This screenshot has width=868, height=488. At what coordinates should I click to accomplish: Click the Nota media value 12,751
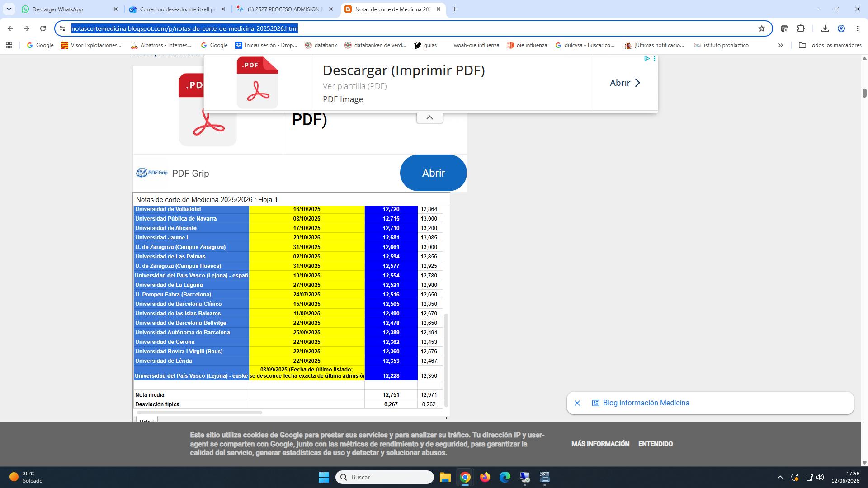pyautogui.click(x=391, y=395)
